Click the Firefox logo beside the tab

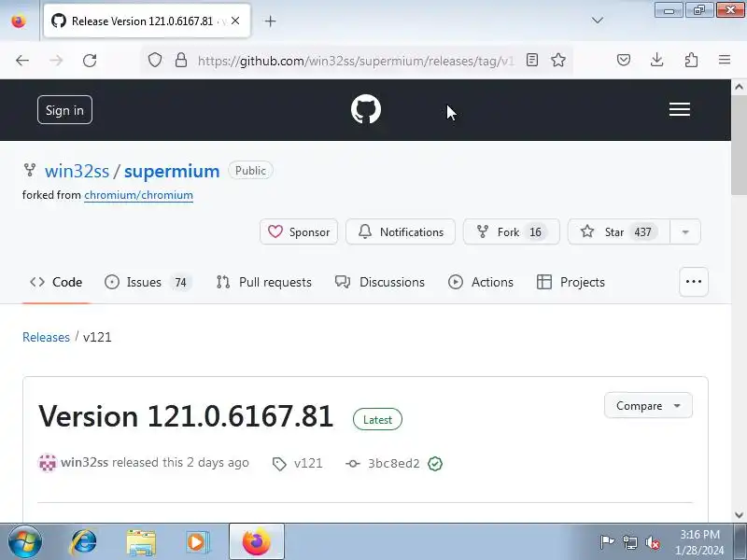point(19,21)
